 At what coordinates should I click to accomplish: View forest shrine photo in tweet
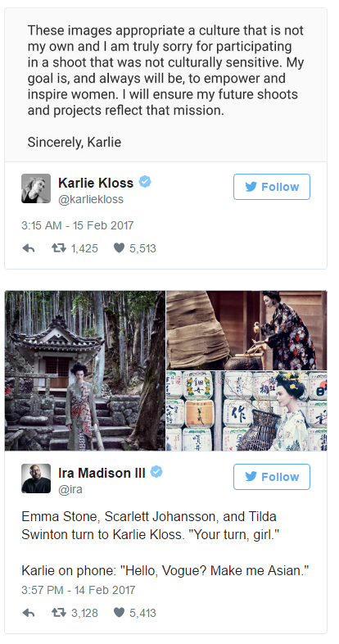85,371
